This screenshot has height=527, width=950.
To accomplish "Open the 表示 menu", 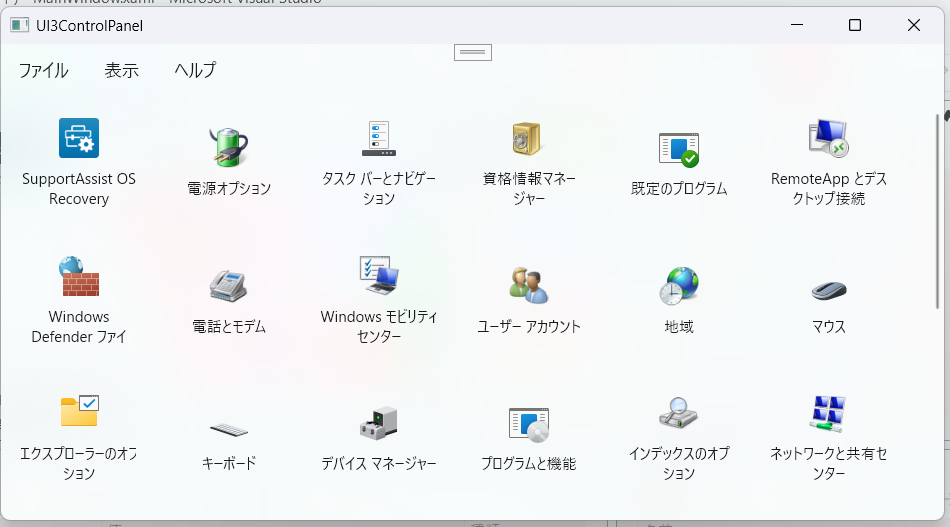I will tap(121, 70).
